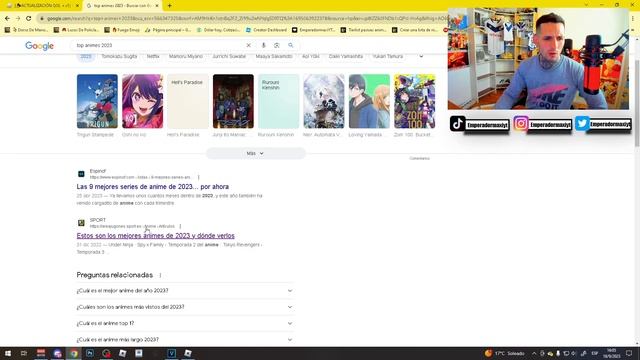Show hidden system tray icons chevron

pyautogui.click(x=534, y=353)
